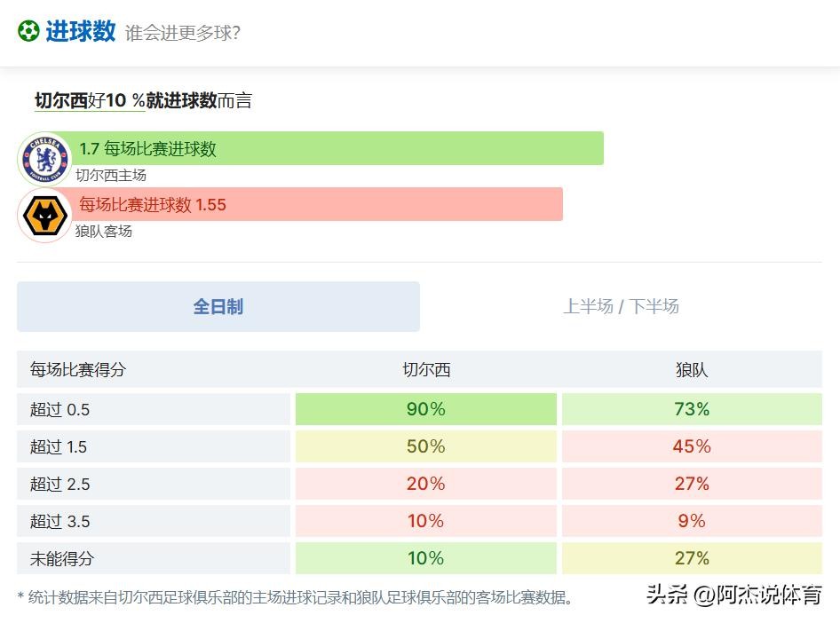Select the 全日制 tab
This screenshot has height=623, width=840.
tap(218, 307)
